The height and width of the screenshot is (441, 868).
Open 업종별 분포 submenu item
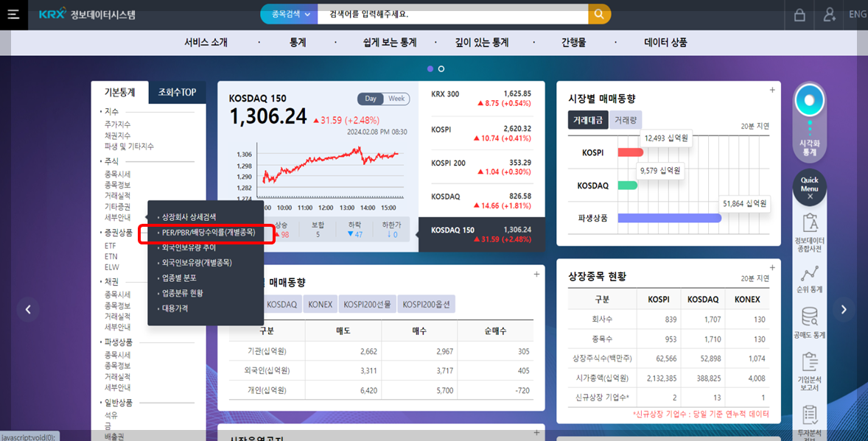179,278
